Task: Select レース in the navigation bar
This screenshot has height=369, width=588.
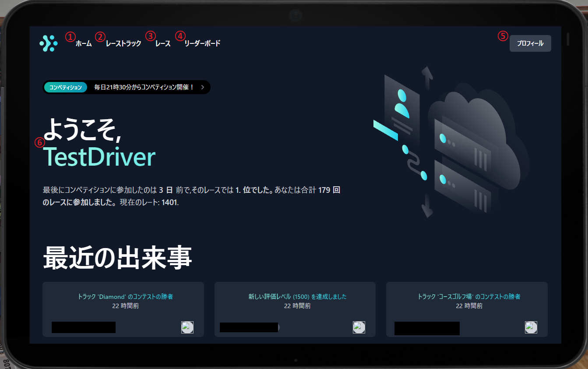Action: click(x=163, y=44)
